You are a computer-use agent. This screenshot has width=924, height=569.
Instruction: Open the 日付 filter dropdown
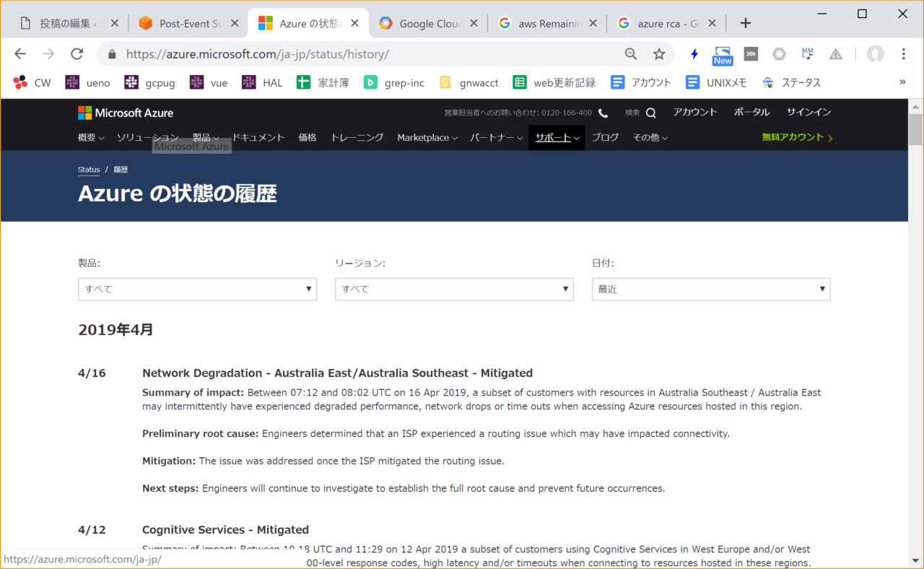[x=711, y=289]
